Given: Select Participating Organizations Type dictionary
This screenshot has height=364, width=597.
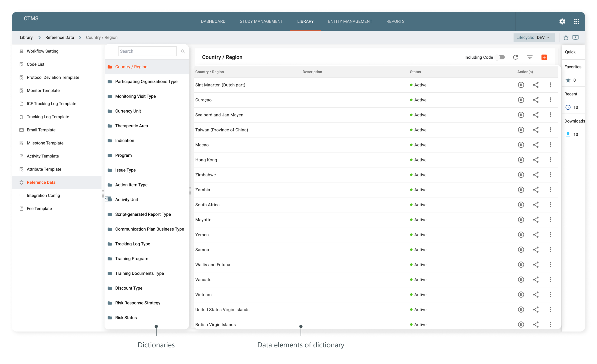Looking at the screenshot, I should [x=146, y=82].
